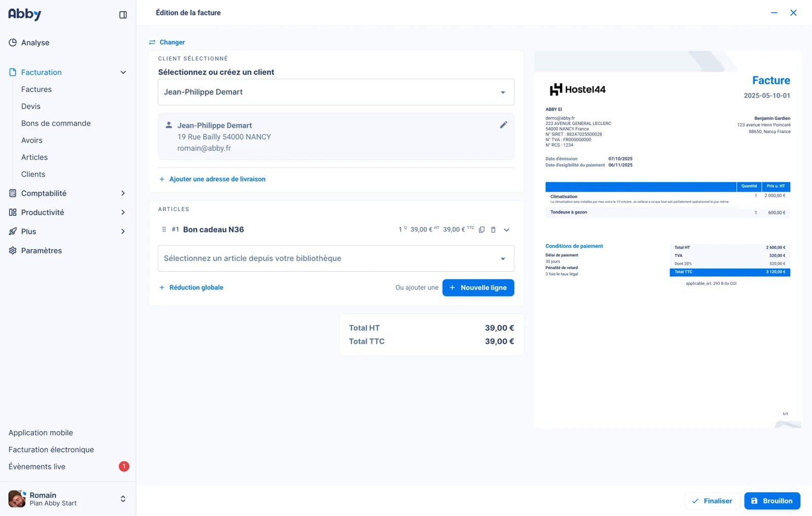
Task: Click the Nouvelle ligne button
Action: [x=478, y=287]
